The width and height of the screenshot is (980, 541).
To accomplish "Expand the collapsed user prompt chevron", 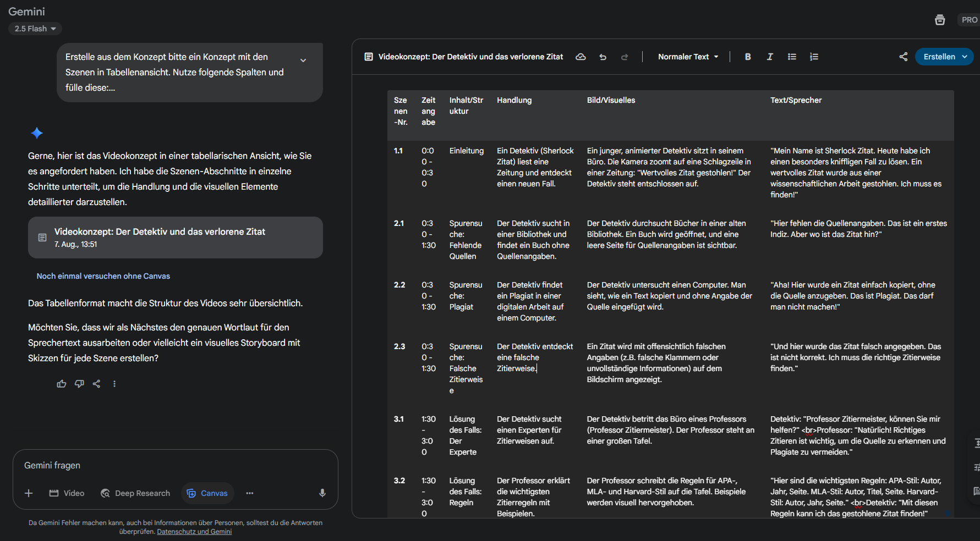I will coord(303,60).
